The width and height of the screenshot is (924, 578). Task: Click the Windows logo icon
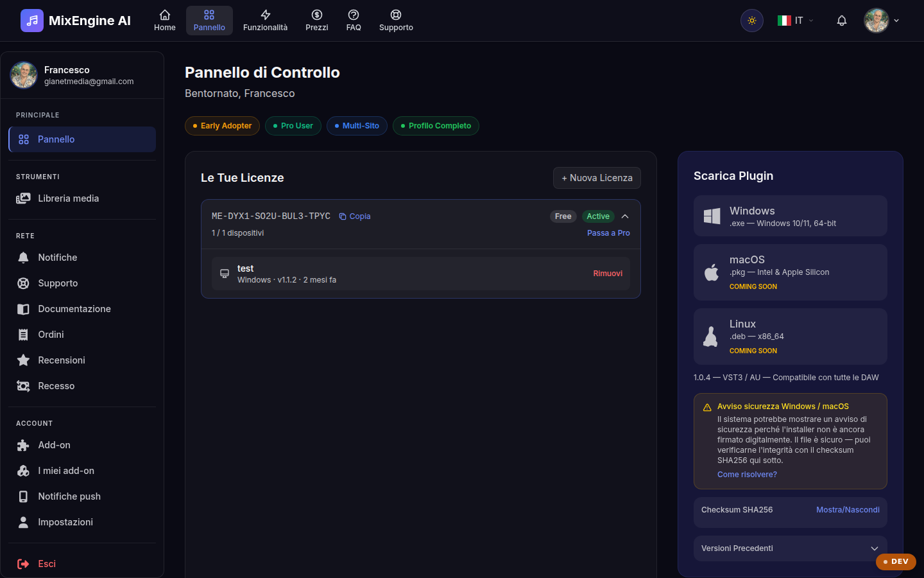click(x=712, y=216)
